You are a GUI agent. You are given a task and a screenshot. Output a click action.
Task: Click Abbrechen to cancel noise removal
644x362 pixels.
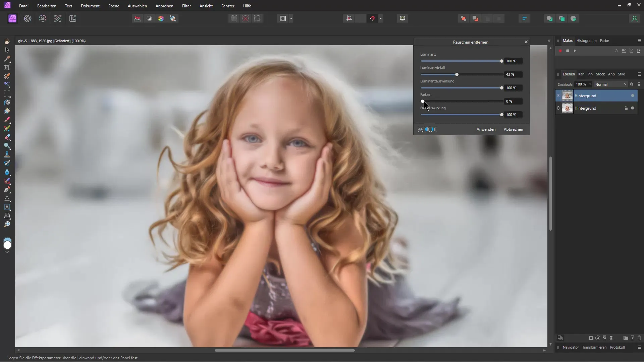click(513, 129)
